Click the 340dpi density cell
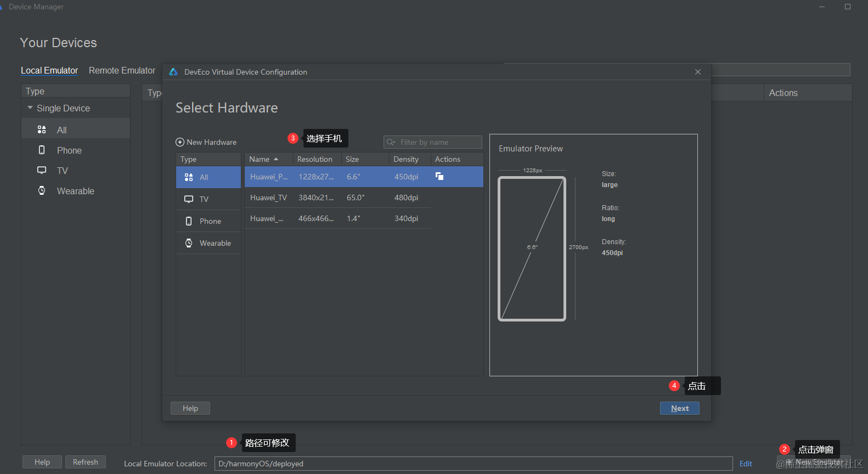 coord(406,218)
